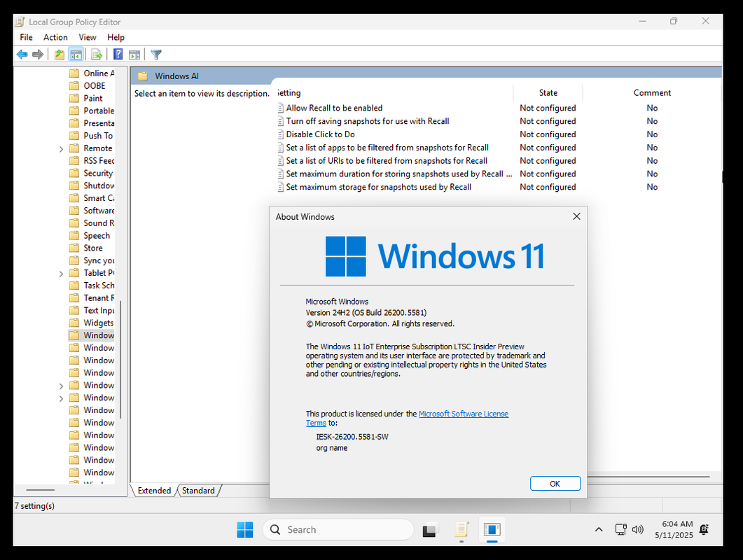Screen dimensions: 743x560
Task: Toggle Show/Hide Console Tree toolbar icon
Action: tap(76, 55)
